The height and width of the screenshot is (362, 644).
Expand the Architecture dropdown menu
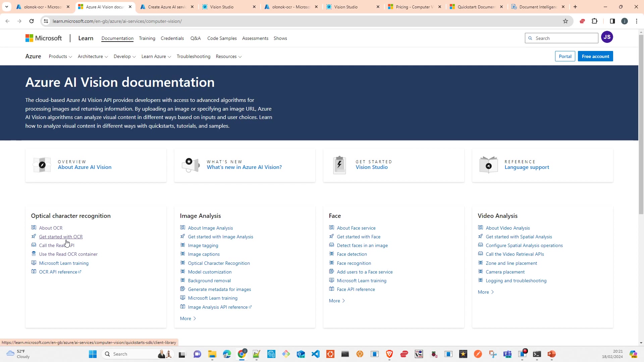93,56
